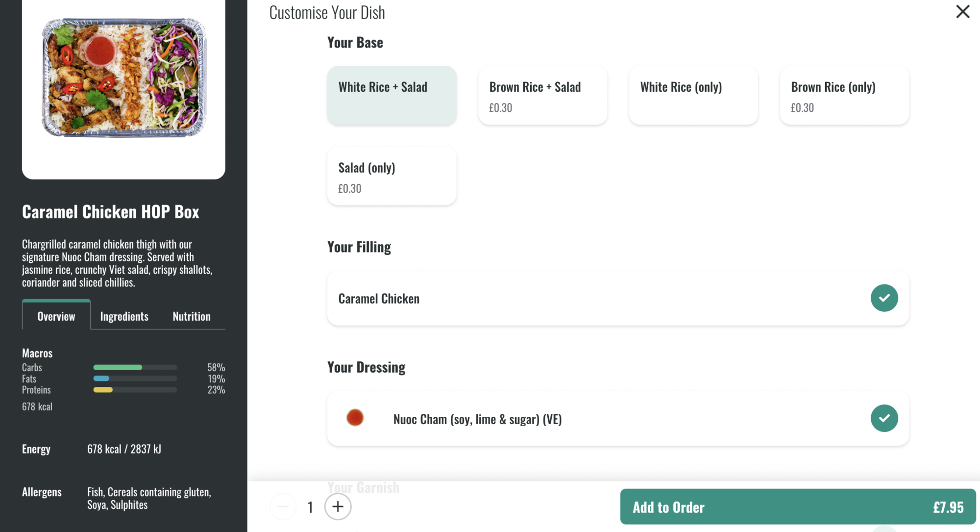Click the plus quantity icon
This screenshot has width=980, height=532.
coord(338,507)
